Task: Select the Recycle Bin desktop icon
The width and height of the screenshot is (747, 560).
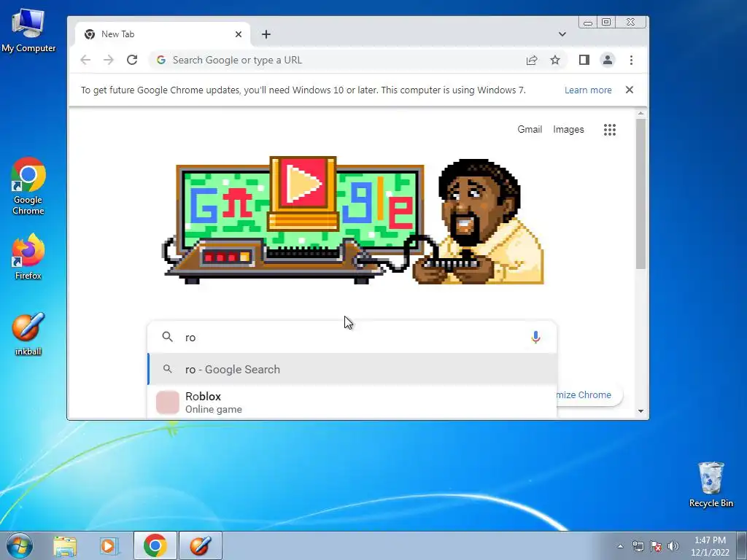Action: [711, 484]
